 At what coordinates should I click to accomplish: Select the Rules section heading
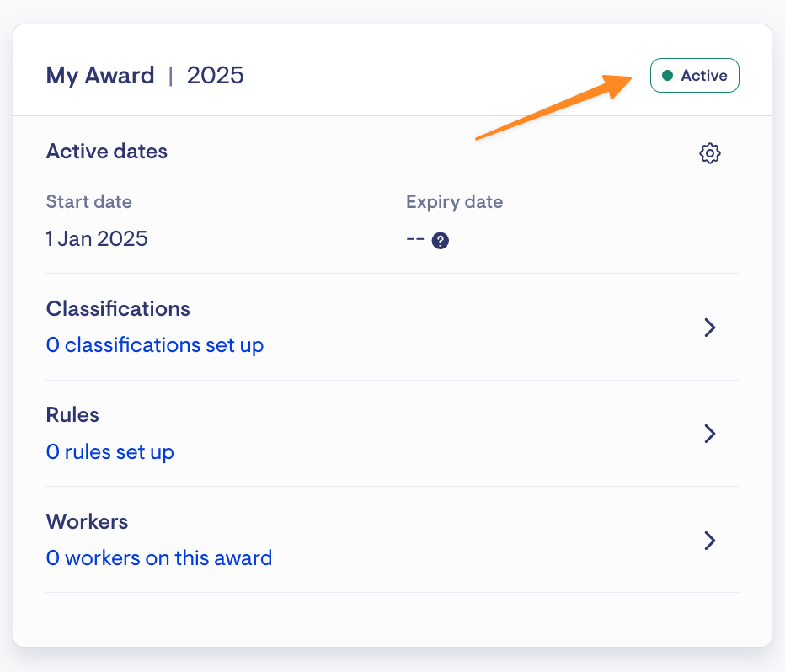[x=72, y=415]
